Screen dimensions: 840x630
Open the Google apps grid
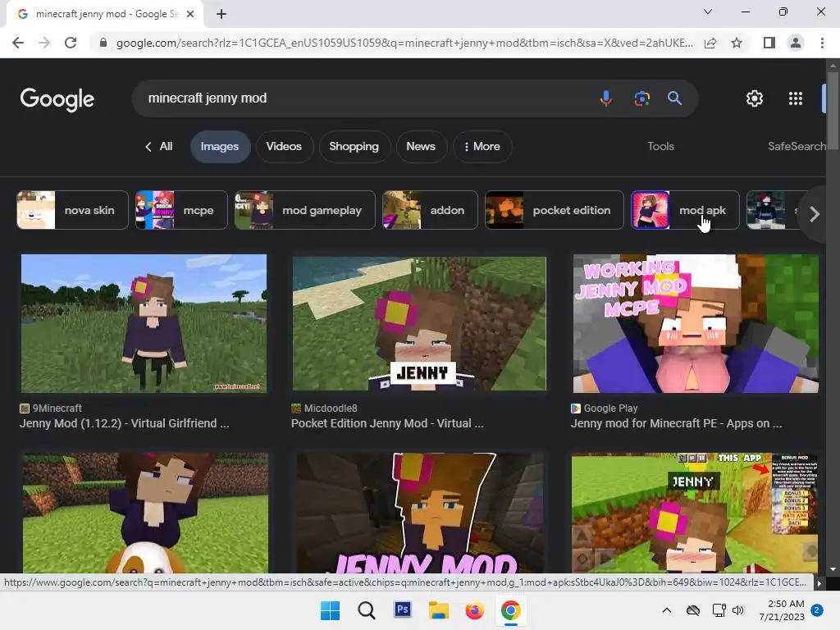796,98
